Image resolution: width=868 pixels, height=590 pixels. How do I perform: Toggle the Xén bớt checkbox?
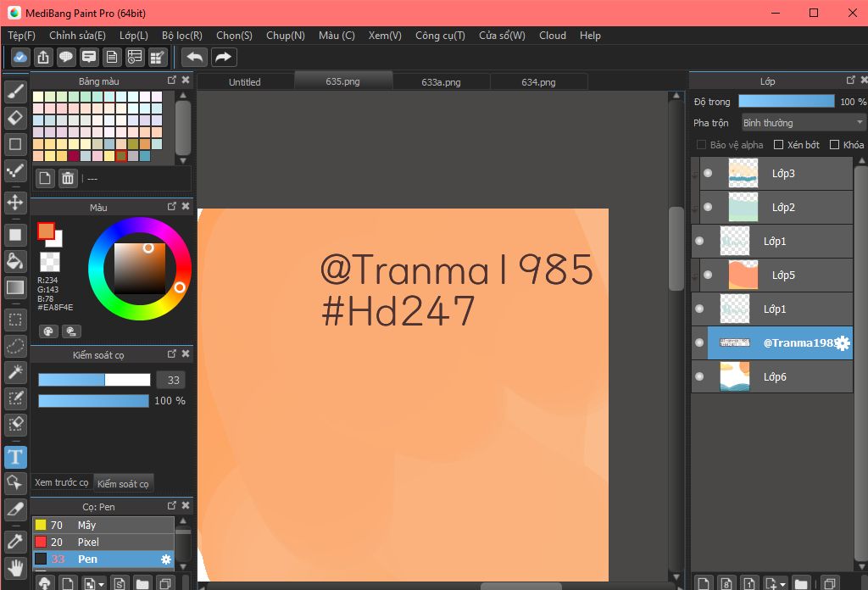pyautogui.click(x=778, y=145)
